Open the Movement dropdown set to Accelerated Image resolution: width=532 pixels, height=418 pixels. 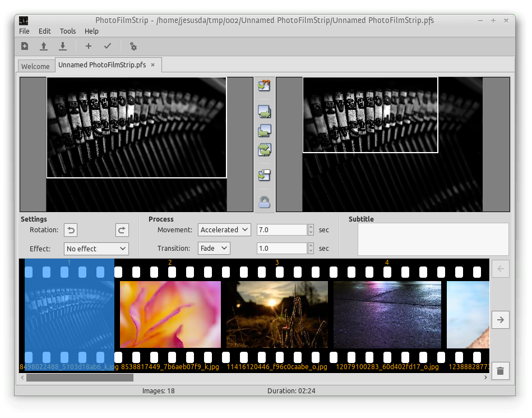(224, 229)
